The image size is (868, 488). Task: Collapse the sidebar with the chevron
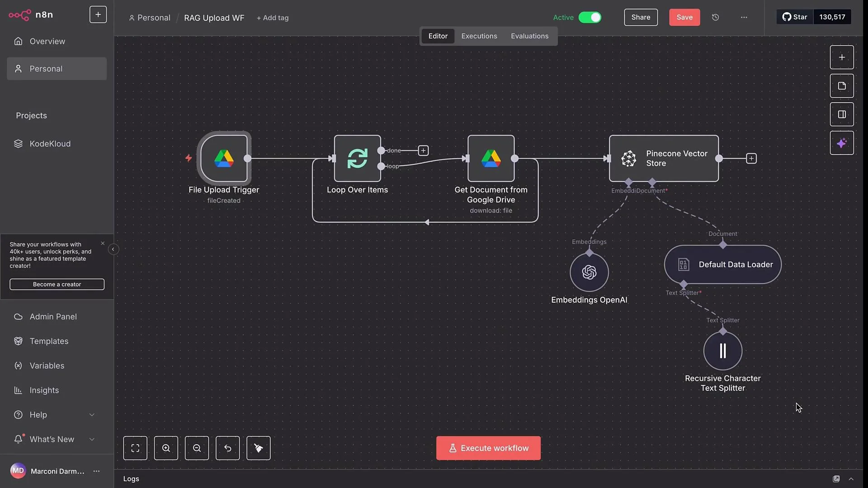tap(113, 249)
